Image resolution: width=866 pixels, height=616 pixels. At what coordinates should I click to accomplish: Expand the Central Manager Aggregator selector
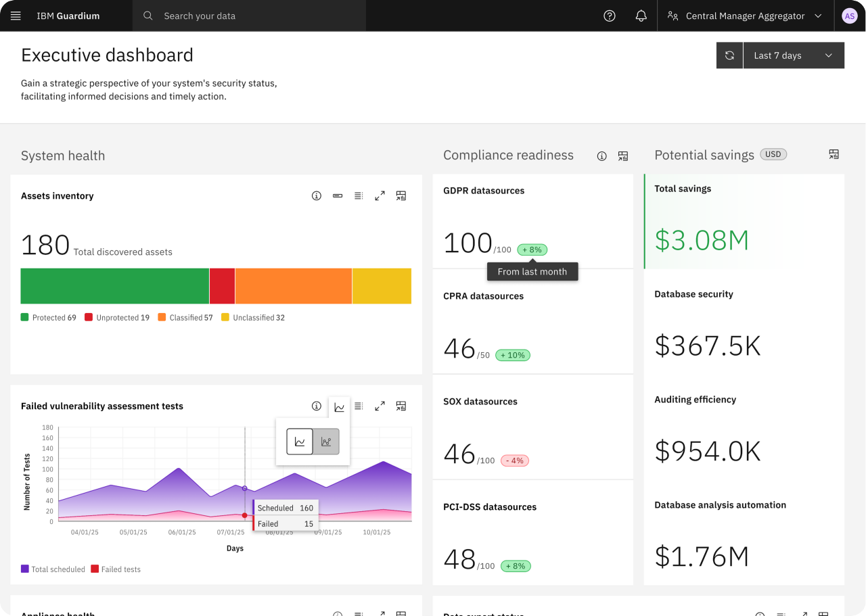click(x=745, y=16)
